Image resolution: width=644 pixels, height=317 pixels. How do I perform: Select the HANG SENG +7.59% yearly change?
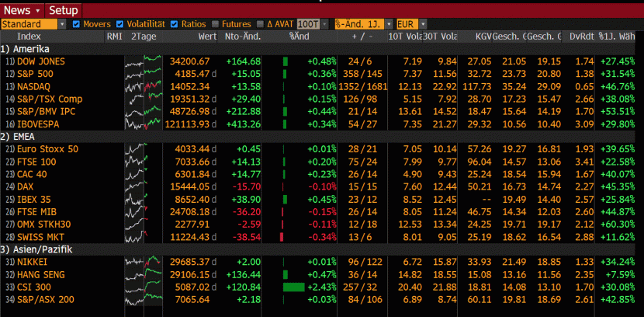click(x=620, y=274)
